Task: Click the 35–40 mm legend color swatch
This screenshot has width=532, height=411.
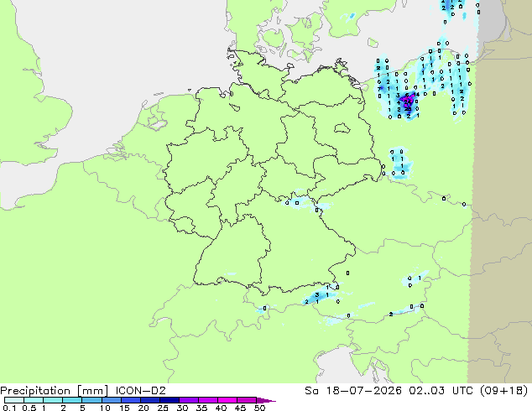Action: [x=207, y=400]
